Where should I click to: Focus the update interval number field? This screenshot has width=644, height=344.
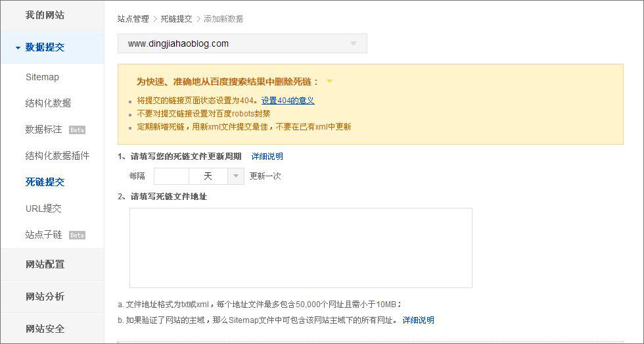[x=172, y=176]
